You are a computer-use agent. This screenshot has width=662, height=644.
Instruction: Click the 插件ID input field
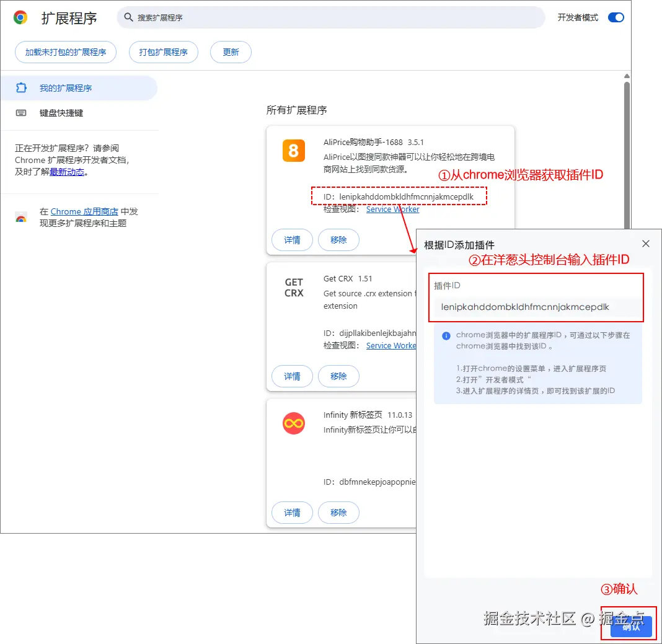click(536, 307)
